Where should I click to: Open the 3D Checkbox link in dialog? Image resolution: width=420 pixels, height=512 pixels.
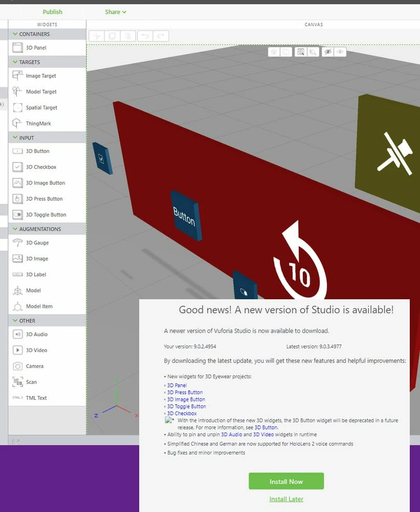[x=182, y=414]
